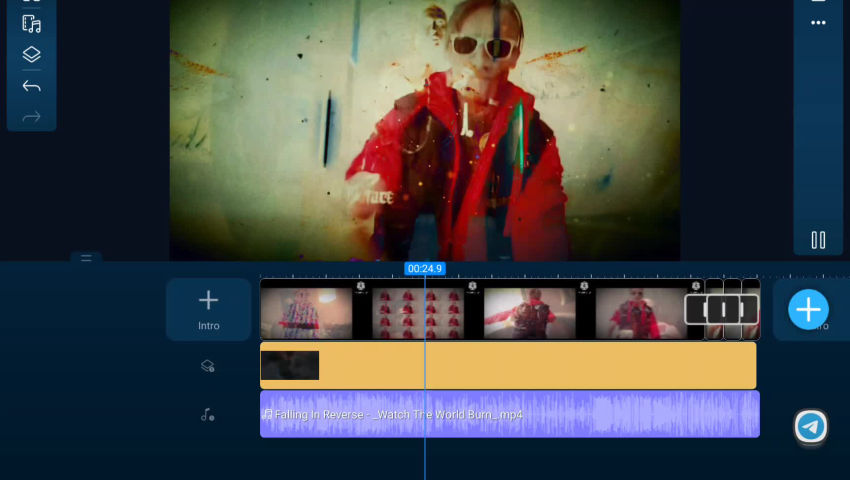Select the Falling In Reverse audio clip

[510, 414]
